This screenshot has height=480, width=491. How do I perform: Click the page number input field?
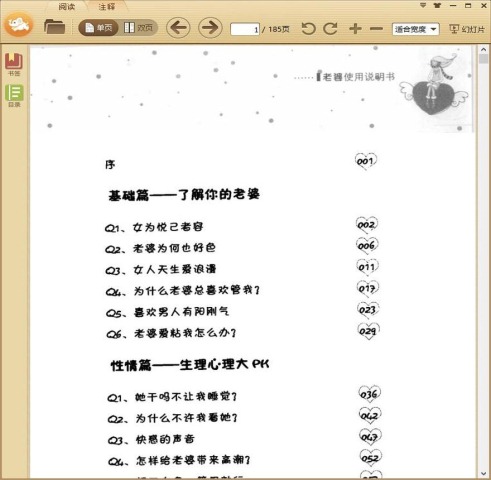[x=245, y=29]
